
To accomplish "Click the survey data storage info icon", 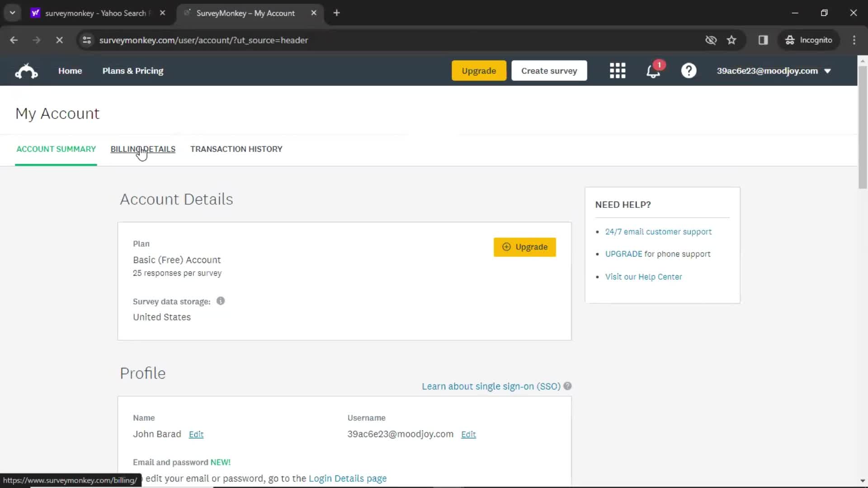I will coord(221,300).
